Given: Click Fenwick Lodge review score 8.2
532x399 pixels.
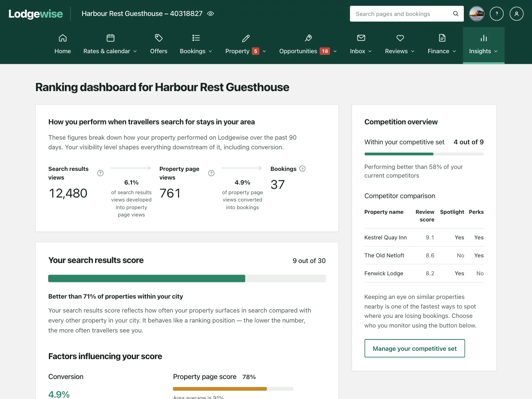Looking at the screenshot, I should coord(430,273).
